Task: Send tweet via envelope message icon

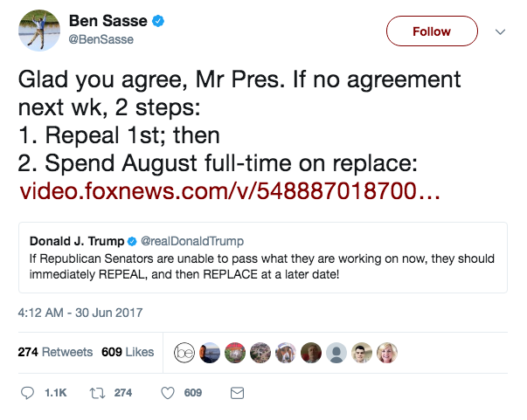Action: coord(237,393)
